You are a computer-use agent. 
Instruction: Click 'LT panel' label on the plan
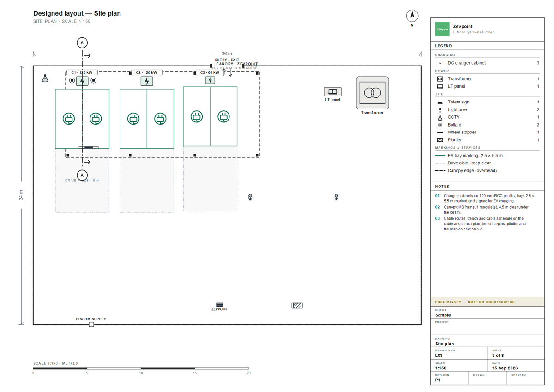tap(332, 100)
